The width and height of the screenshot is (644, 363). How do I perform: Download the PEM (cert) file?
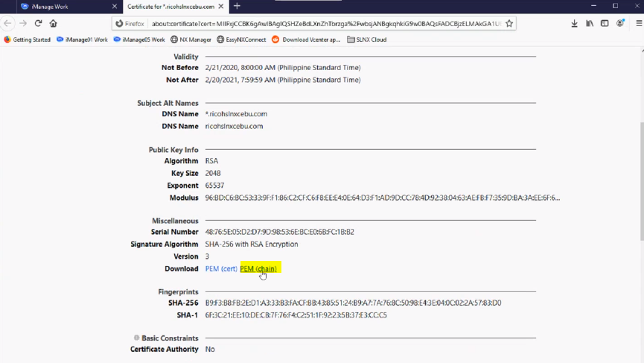221,269
